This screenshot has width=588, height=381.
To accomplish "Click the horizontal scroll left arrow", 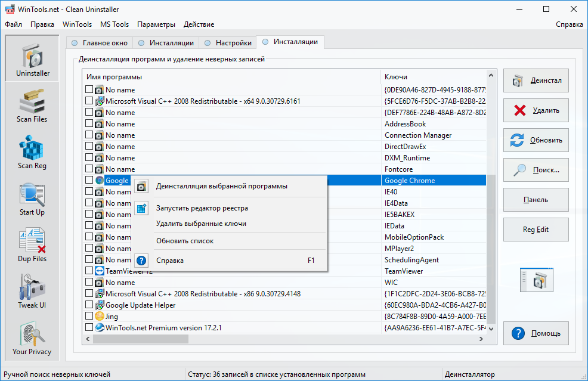I will (x=88, y=339).
